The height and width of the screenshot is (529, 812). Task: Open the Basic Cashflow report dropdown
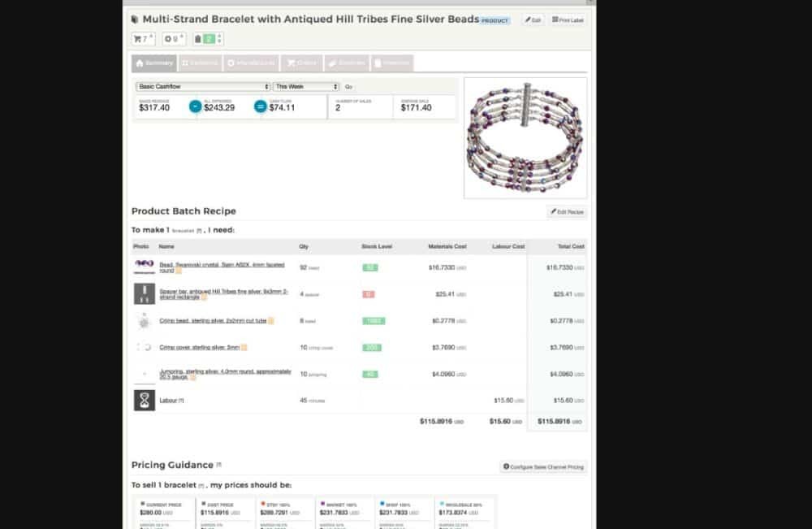coord(203,86)
